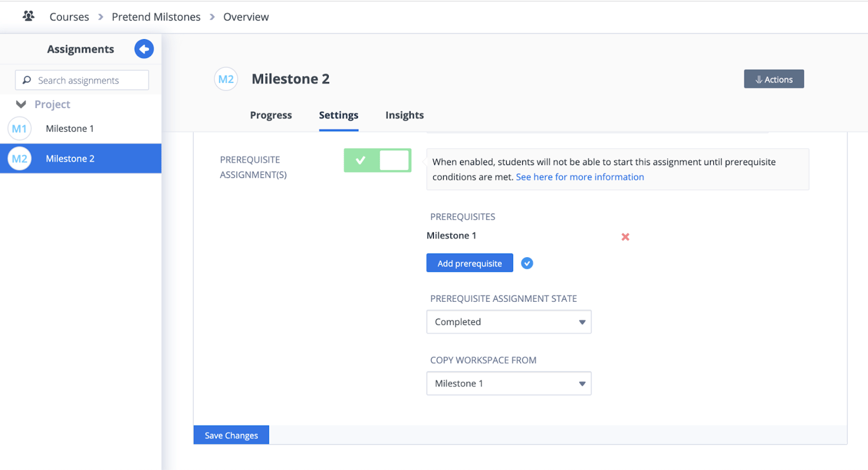
Task: Open the Prerequisite Assignment State dropdown
Action: (509, 322)
